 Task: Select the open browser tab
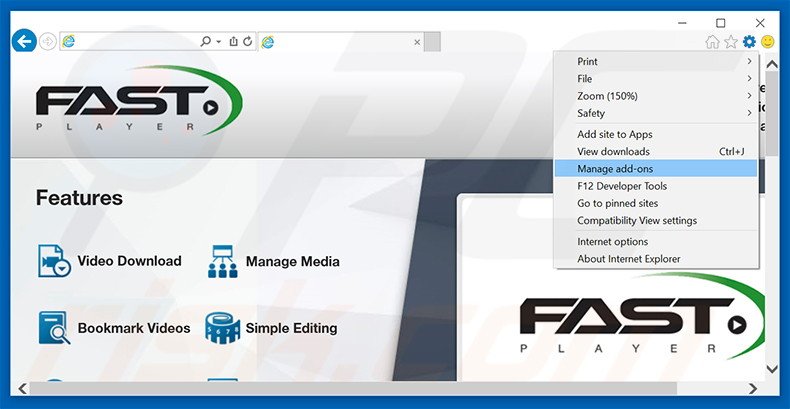click(341, 42)
